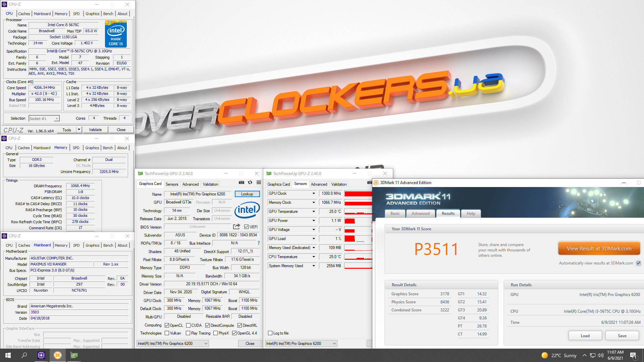Click the Intel Core i5 badge in CPU-Z
The width and height of the screenshot is (644, 362).
(x=116, y=34)
